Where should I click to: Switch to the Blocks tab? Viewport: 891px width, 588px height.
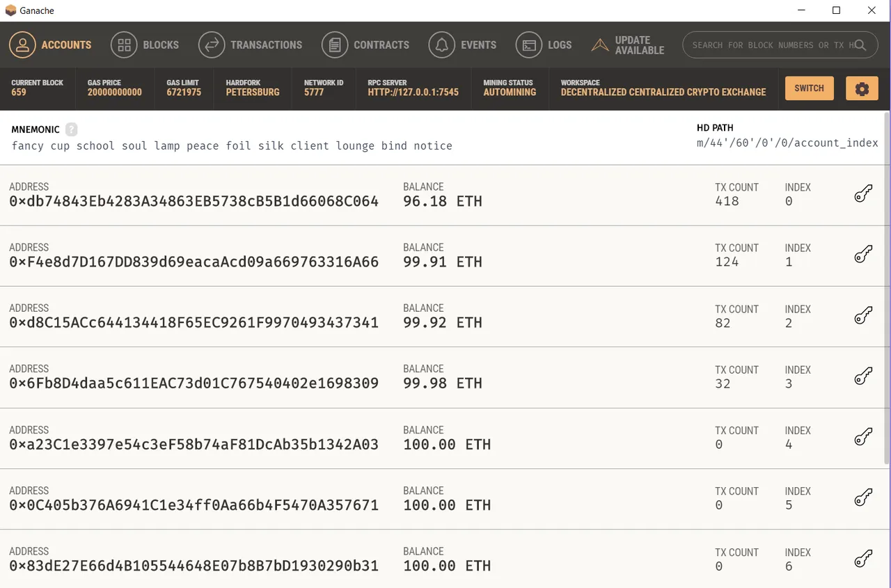point(145,45)
